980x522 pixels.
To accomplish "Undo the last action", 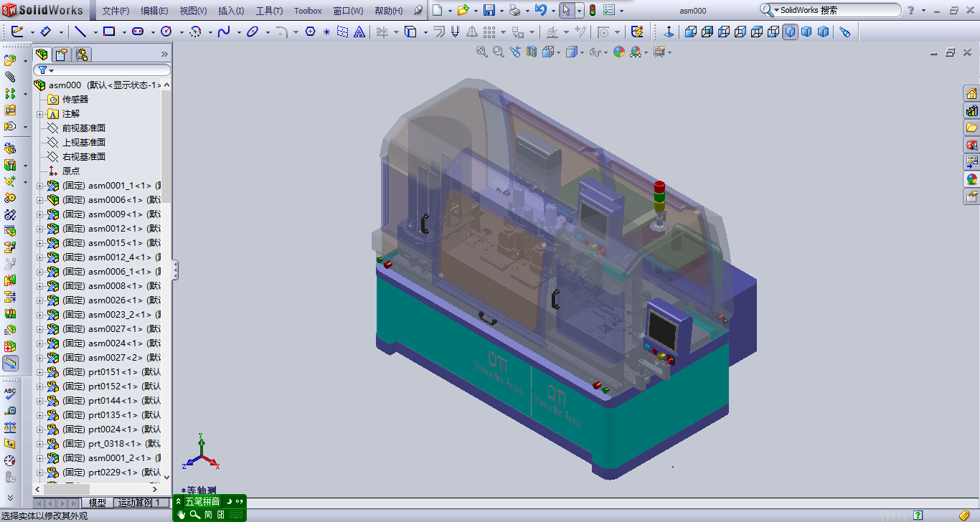I will click(540, 10).
